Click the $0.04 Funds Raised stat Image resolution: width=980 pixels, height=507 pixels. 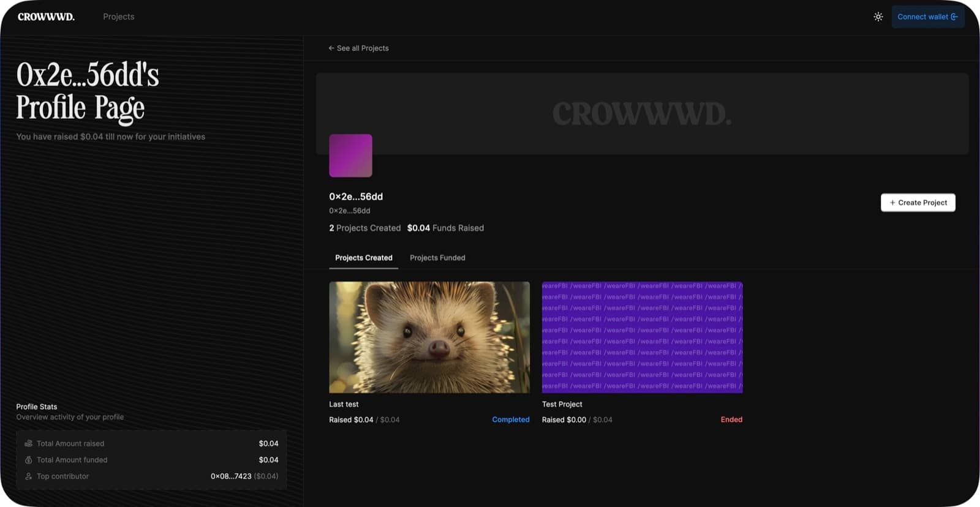[445, 228]
